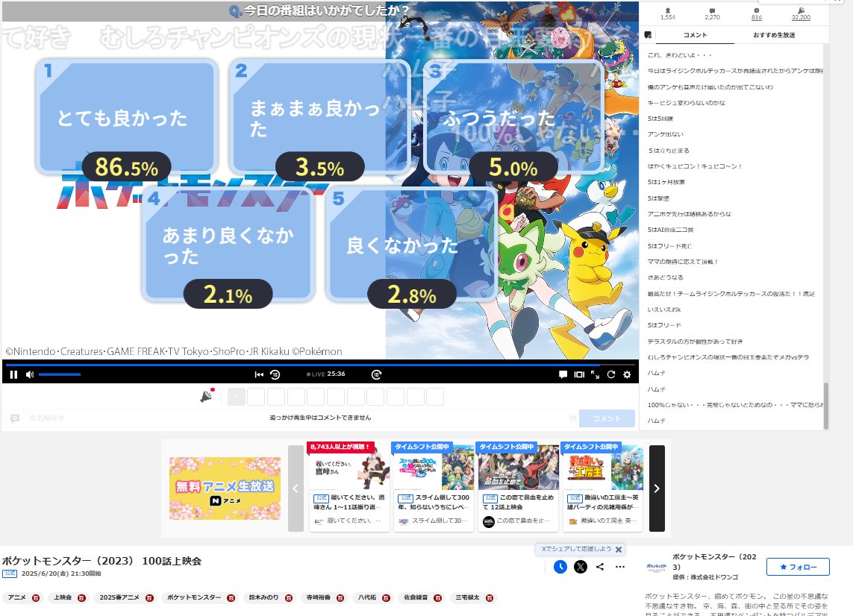Image resolution: width=853 pixels, height=616 pixels.
Task: Click the 佐倉綾音 tag
Action: pyautogui.click(x=416, y=597)
